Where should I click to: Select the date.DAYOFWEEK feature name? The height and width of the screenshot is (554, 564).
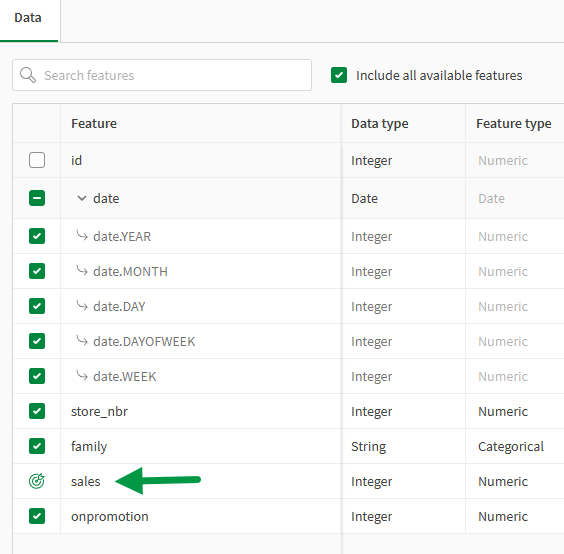point(144,341)
